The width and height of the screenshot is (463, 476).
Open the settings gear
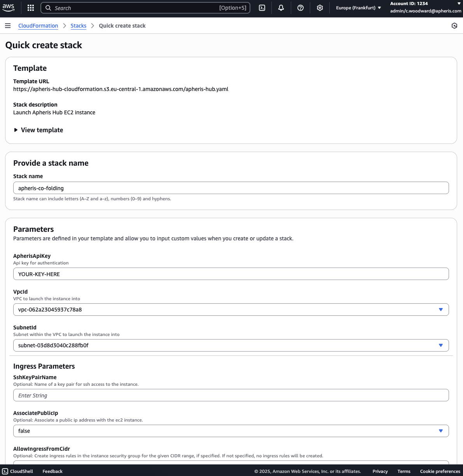click(320, 8)
